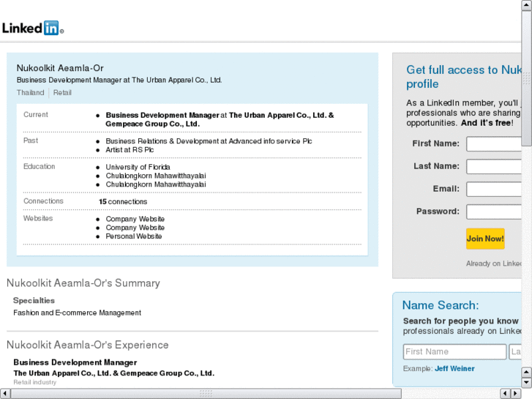Click Thailand location text
The width and height of the screenshot is (532, 399).
[31, 93]
